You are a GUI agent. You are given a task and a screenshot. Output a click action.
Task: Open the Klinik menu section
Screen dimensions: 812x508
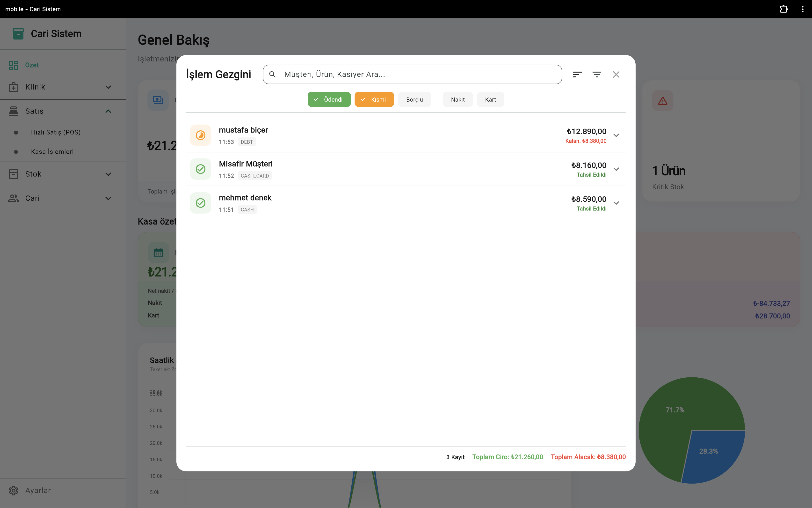tap(63, 87)
